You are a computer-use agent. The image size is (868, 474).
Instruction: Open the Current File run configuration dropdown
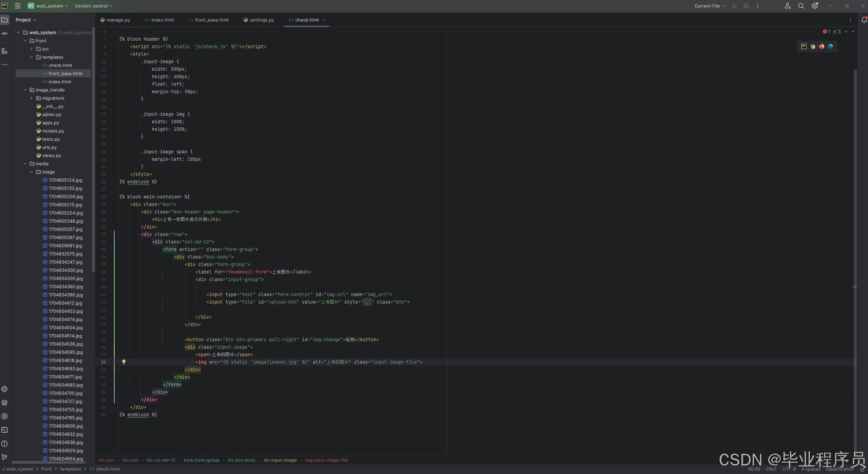709,6
